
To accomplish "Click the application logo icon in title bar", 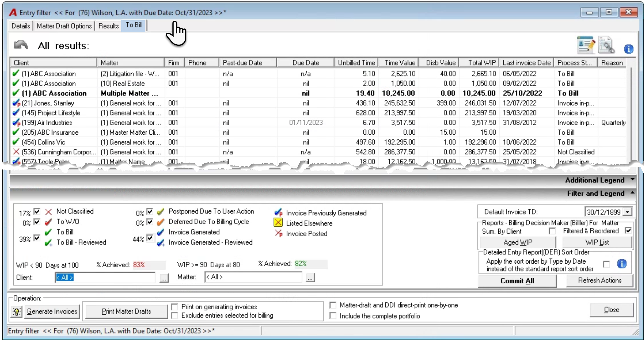I will (13, 13).
